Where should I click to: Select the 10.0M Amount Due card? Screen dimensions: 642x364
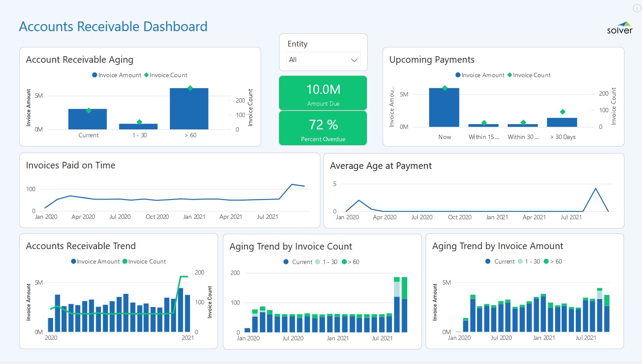click(x=323, y=93)
